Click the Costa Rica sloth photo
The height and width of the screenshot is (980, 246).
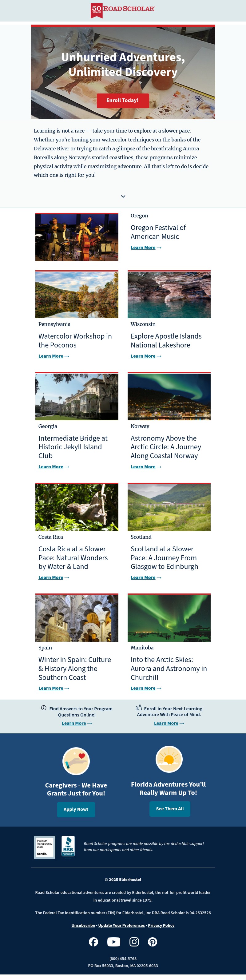(x=77, y=507)
